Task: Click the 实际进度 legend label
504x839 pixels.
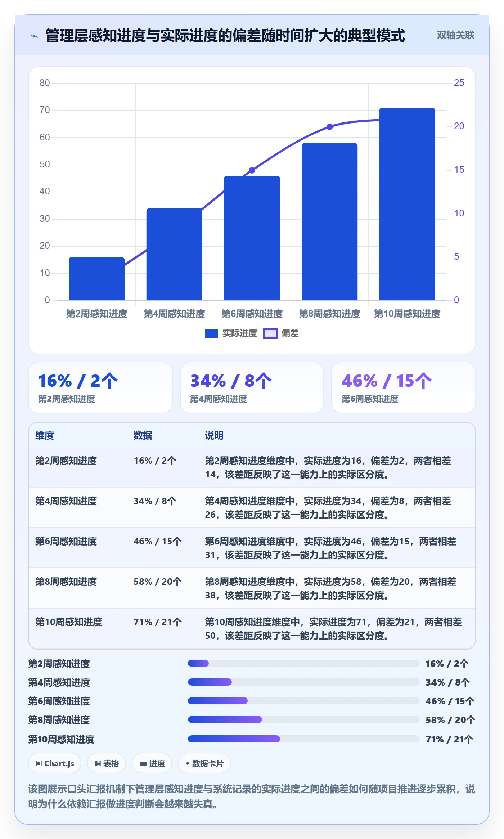Action: coord(239,333)
